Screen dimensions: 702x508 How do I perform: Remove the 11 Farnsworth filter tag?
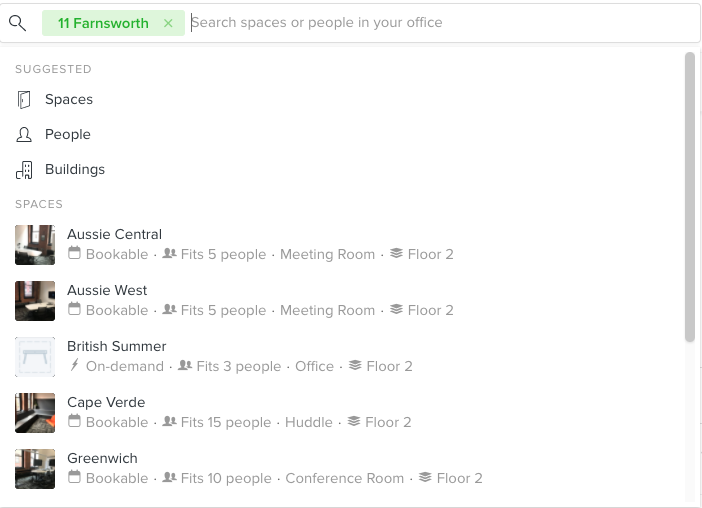[x=168, y=23]
